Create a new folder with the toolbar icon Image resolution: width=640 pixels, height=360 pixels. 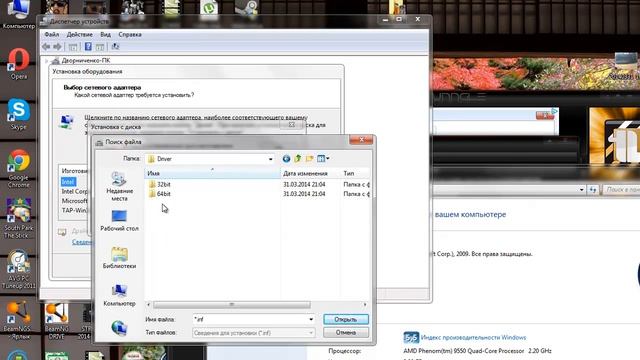pos(309,158)
